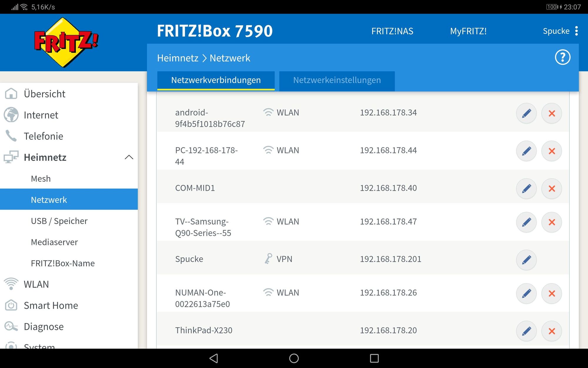Edit the Spucke VPN connection
This screenshot has width=588, height=368.
point(526,260)
